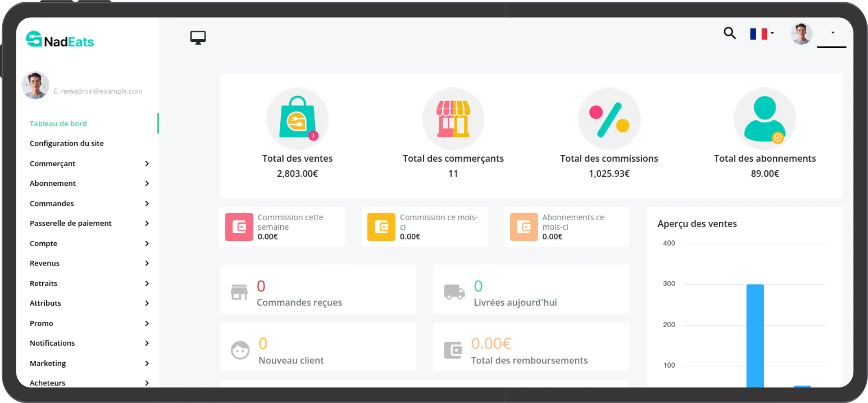Click the sidebar admin profile photo
The width and height of the screenshot is (868, 403).
pyautogui.click(x=35, y=85)
